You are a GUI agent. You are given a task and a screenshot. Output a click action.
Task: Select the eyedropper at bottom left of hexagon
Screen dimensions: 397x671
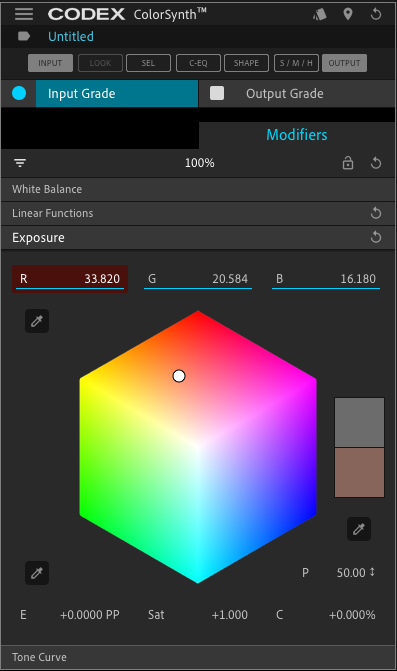[x=37, y=573]
